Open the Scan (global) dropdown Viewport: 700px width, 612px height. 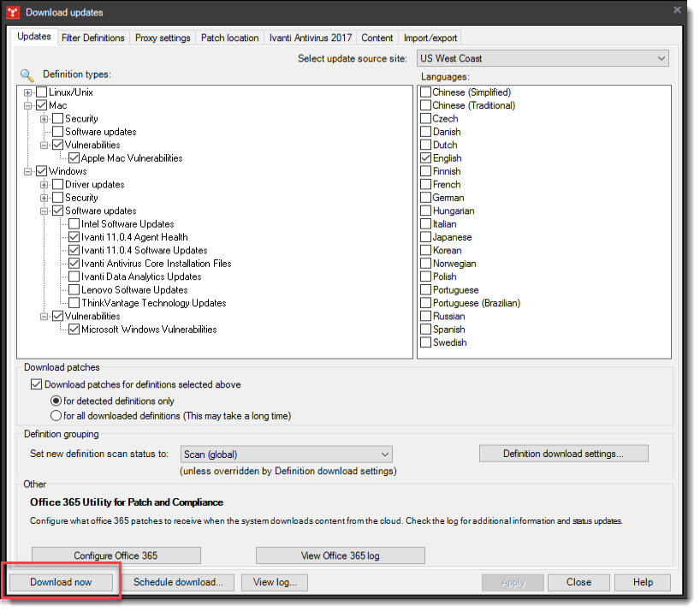coord(383,454)
